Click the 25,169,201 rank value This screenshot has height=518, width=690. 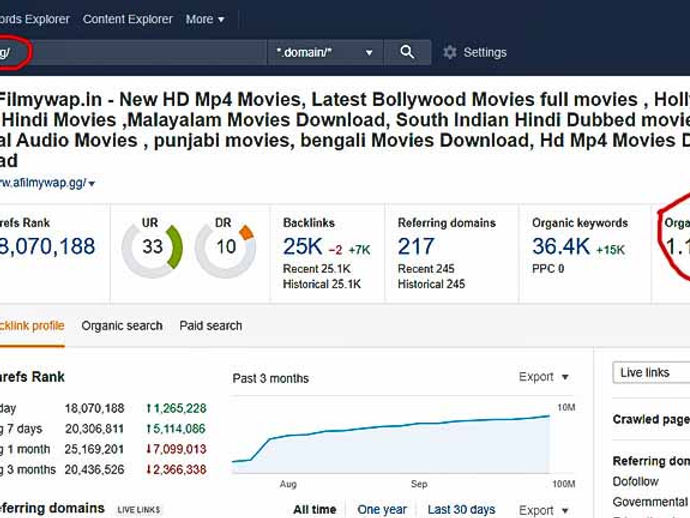[95, 449]
